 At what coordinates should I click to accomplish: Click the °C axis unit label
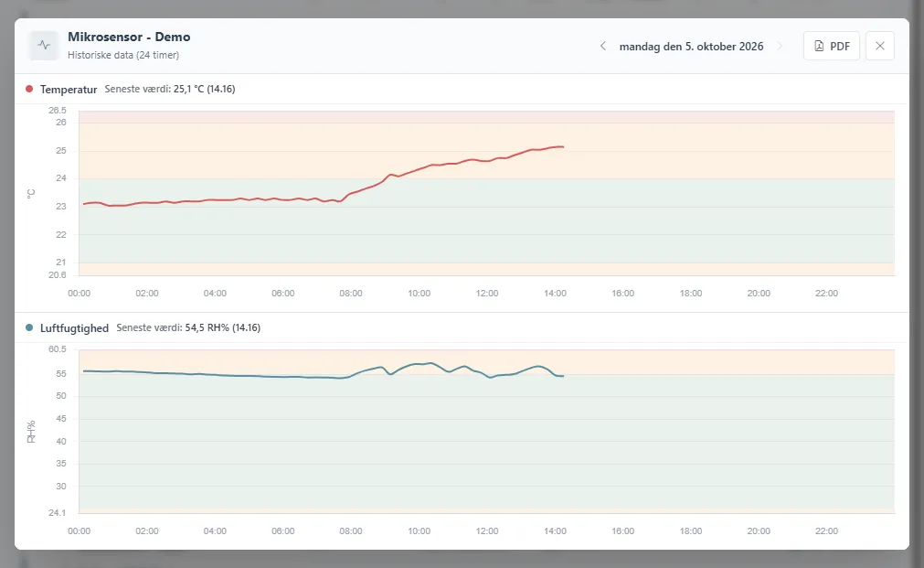31,194
